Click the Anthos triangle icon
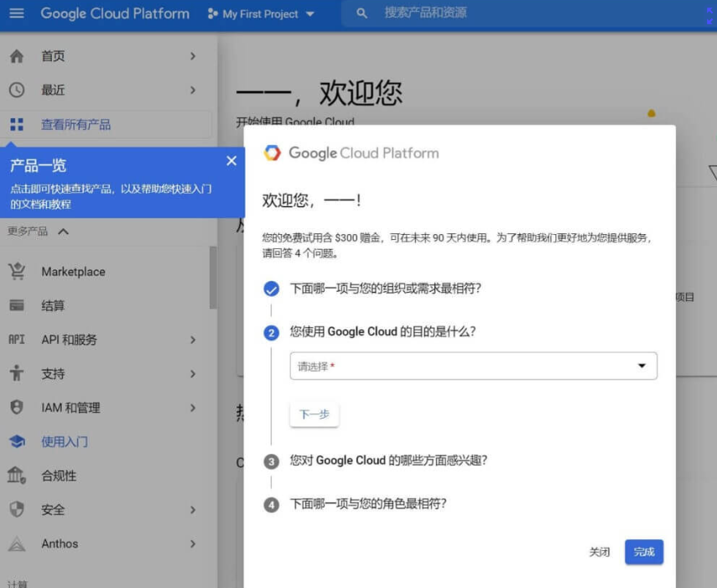The image size is (717, 588). pyautogui.click(x=17, y=544)
